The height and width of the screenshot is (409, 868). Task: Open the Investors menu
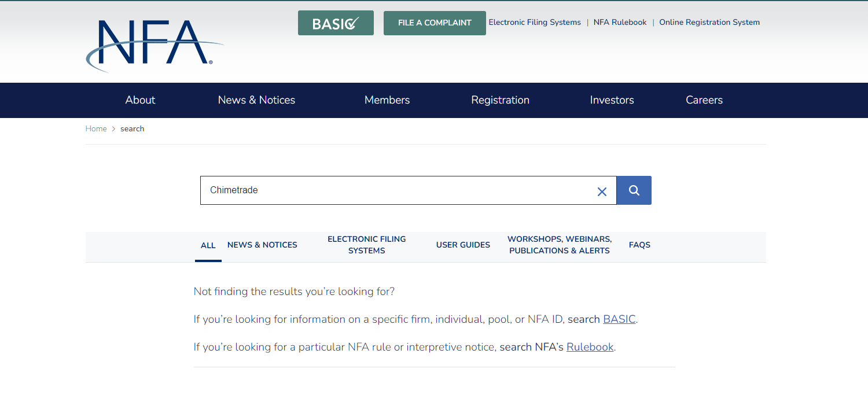(x=612, y=100)
